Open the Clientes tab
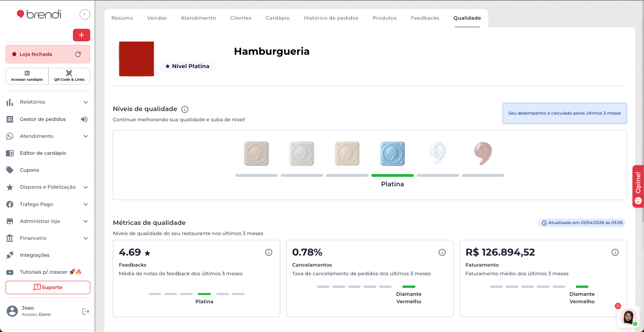644x332 pixels. [x=241, y=18]
